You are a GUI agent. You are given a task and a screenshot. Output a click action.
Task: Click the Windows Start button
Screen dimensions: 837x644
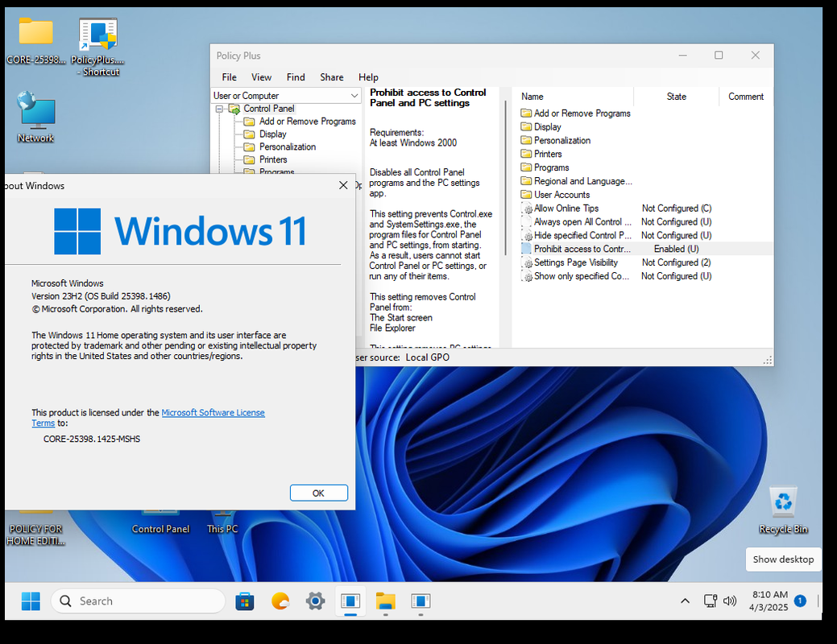(x=31, y=601)
